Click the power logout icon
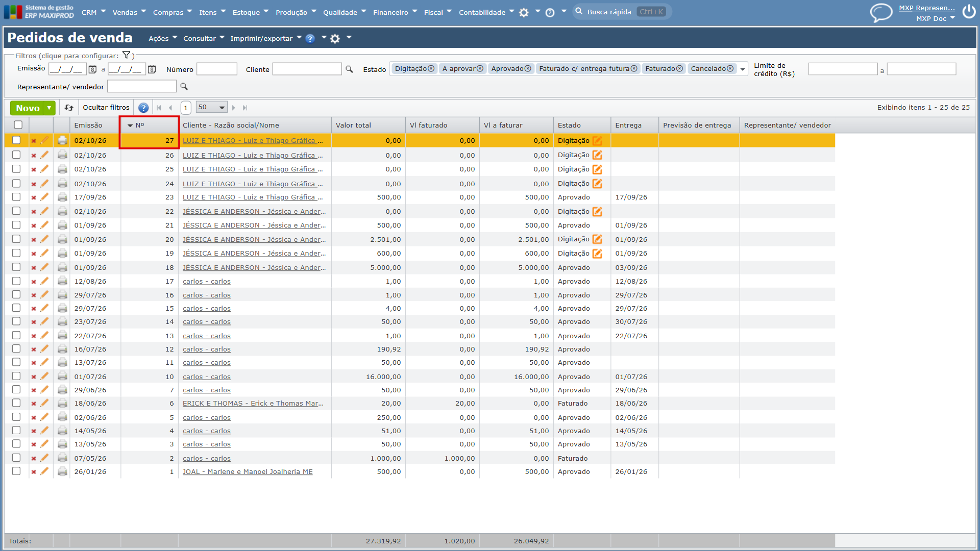980x551 pixels. click(x=969, y=12)
